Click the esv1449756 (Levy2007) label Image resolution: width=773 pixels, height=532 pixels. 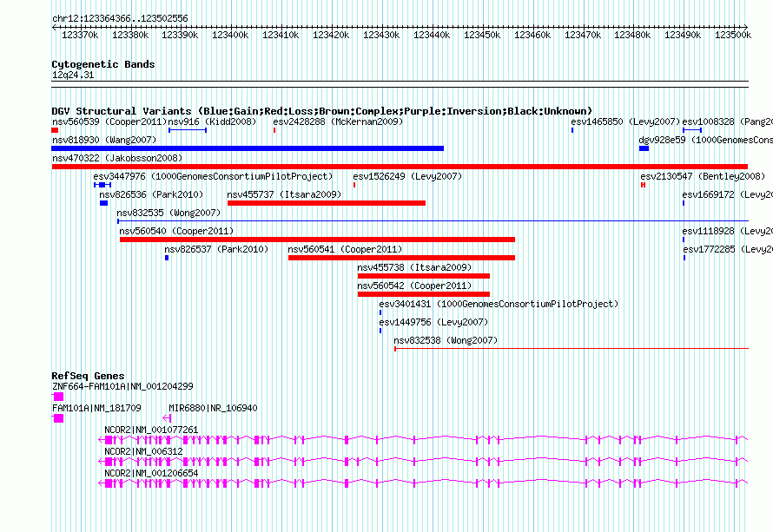coord(433,322)
